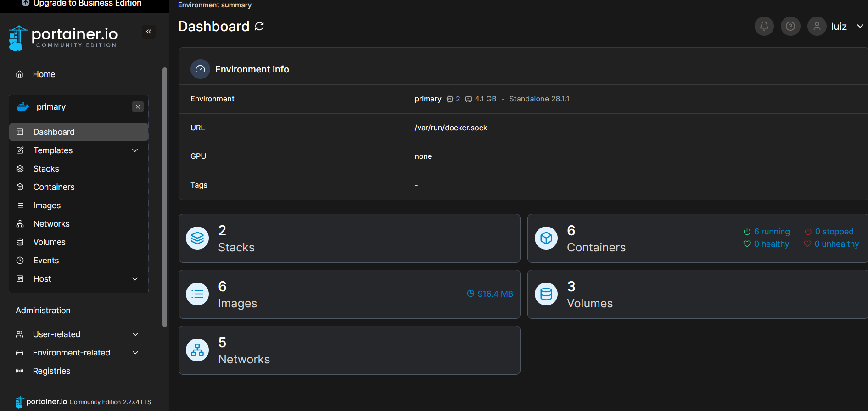The height and width of the screenshot is (411, 868).
Task: Open the luiz user dropdown arrow
Action: coord(860,26)
